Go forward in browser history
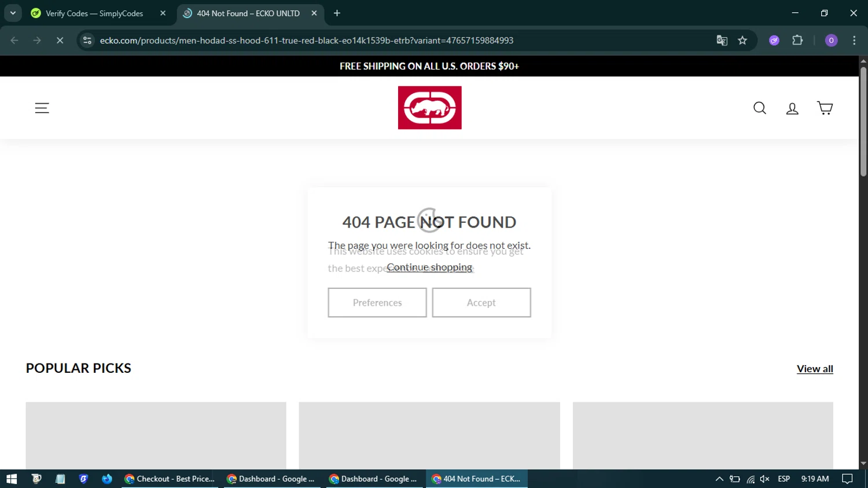Screen dimensions: 868x488 [37, 41]
